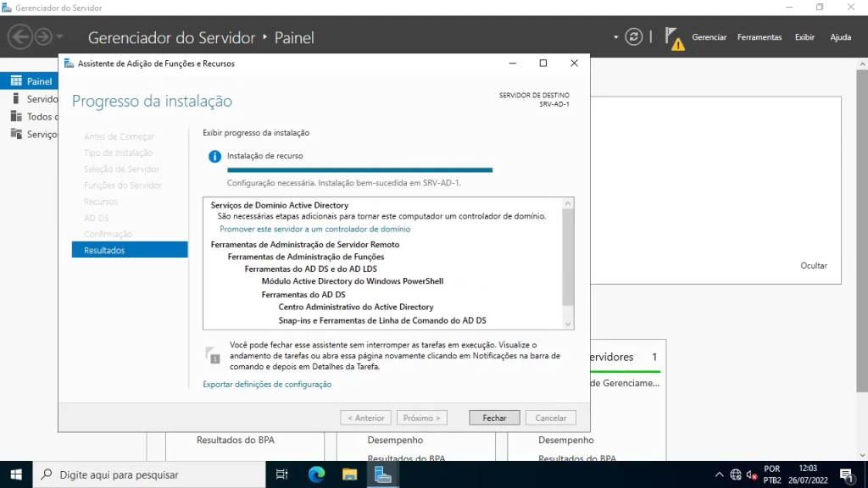868x488 pixels.
Task: Click the muted volume tray icon
Action: pyautogui.click(x=751, y=474)
